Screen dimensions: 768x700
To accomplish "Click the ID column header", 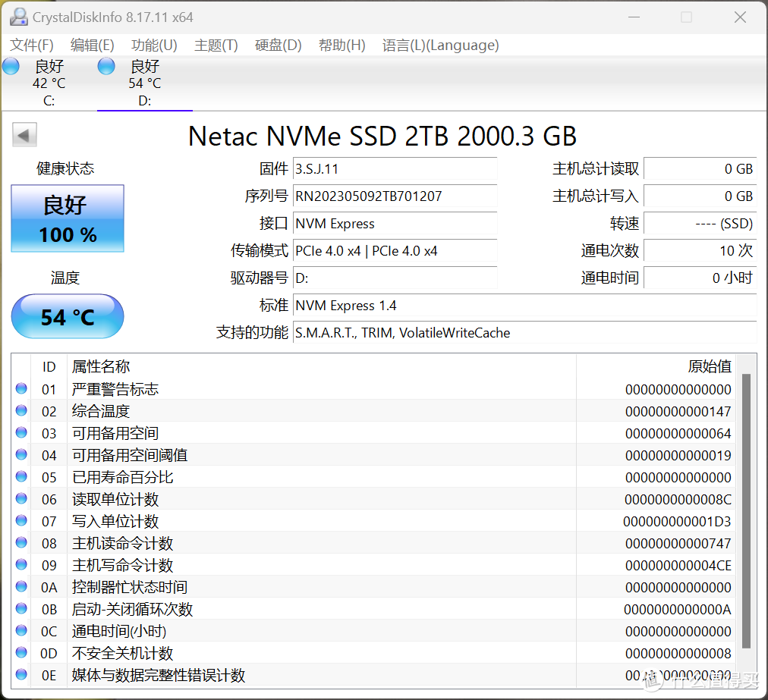I will click(x=49, y=366).
